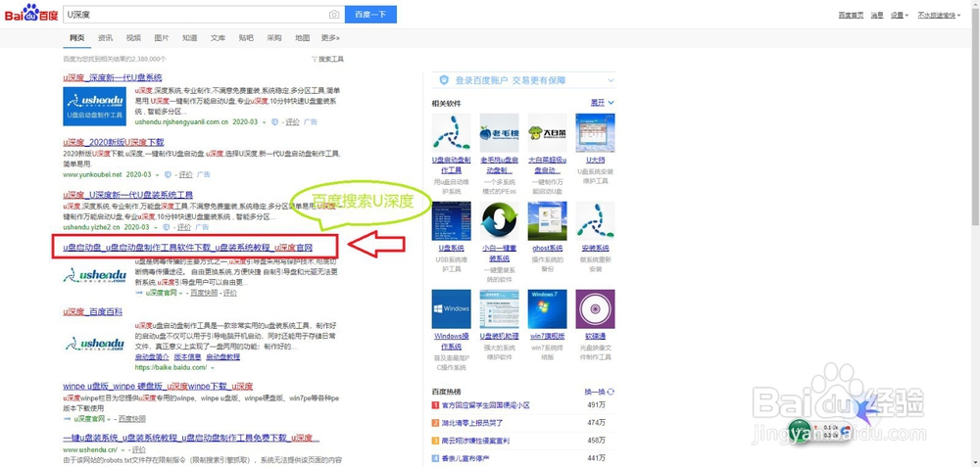The height and width of the screenshot is (467, 980).
Task: Select 软碟通 disc software icon
Action: (595, 309)
